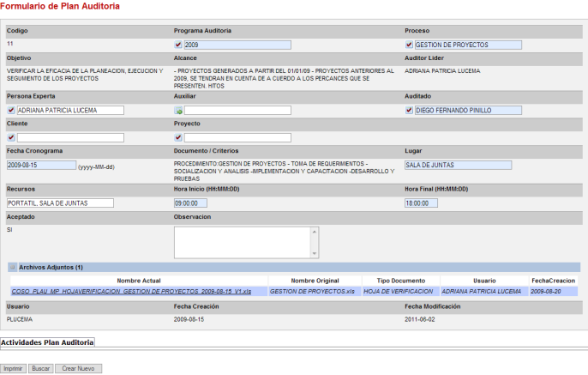This screenshot has width=588, height=375.
Task: Toggle the Programa Auditoria 2009 checkbox
Action: (178, 45)
